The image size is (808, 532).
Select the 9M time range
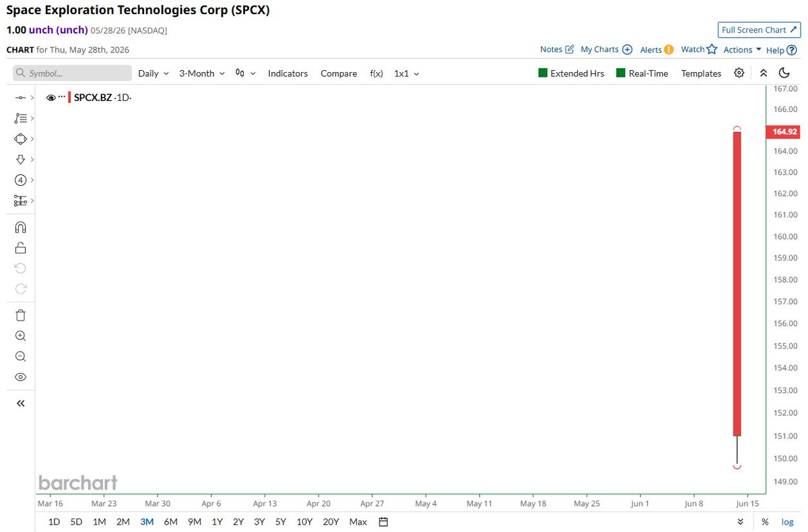pos(195,522)
